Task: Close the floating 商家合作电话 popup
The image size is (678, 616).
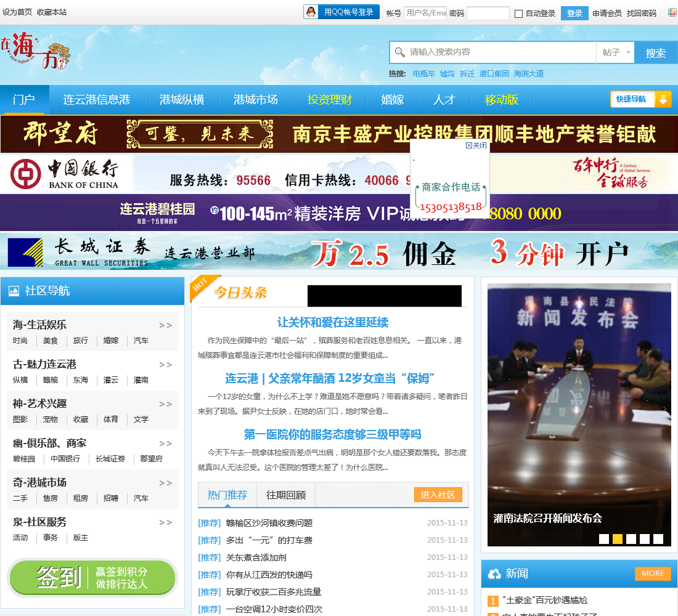Action: tap(476, 145)
